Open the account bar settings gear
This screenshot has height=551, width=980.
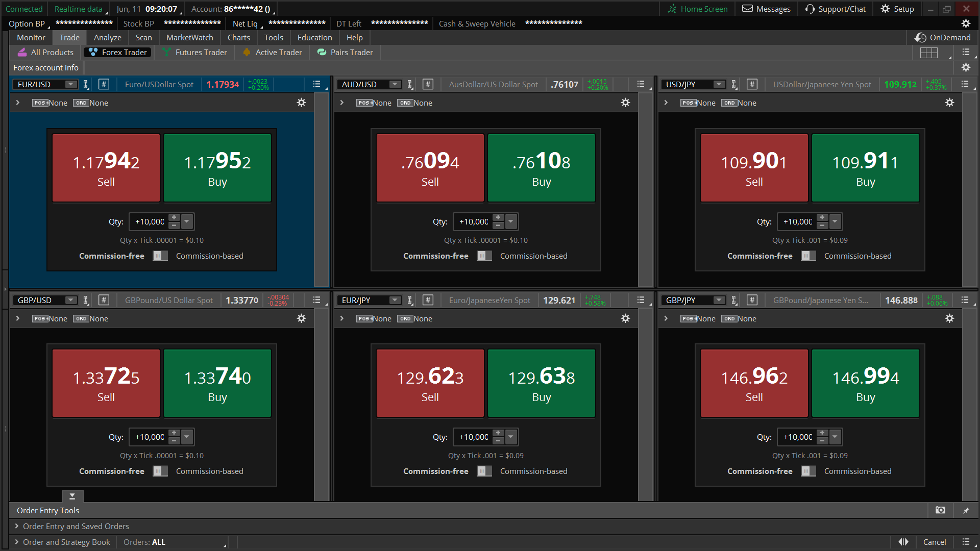[x=966, y=23]
